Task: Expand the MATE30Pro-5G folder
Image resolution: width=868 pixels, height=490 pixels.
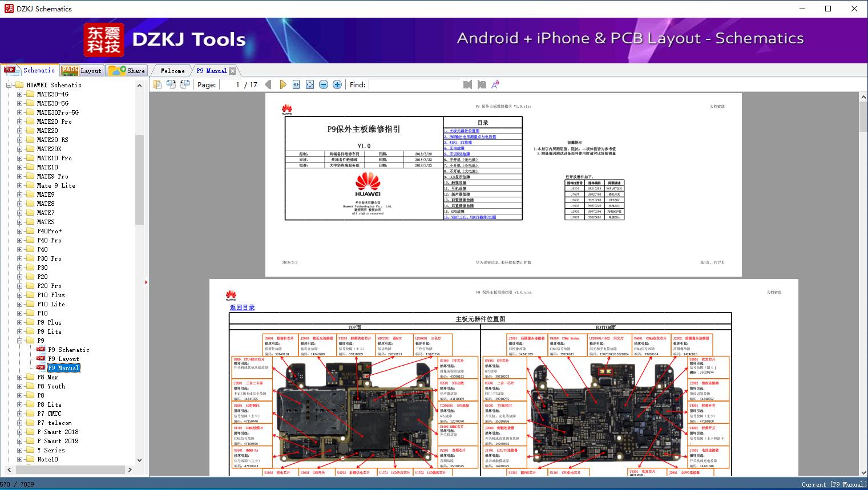Action: [x=20, y=112]
